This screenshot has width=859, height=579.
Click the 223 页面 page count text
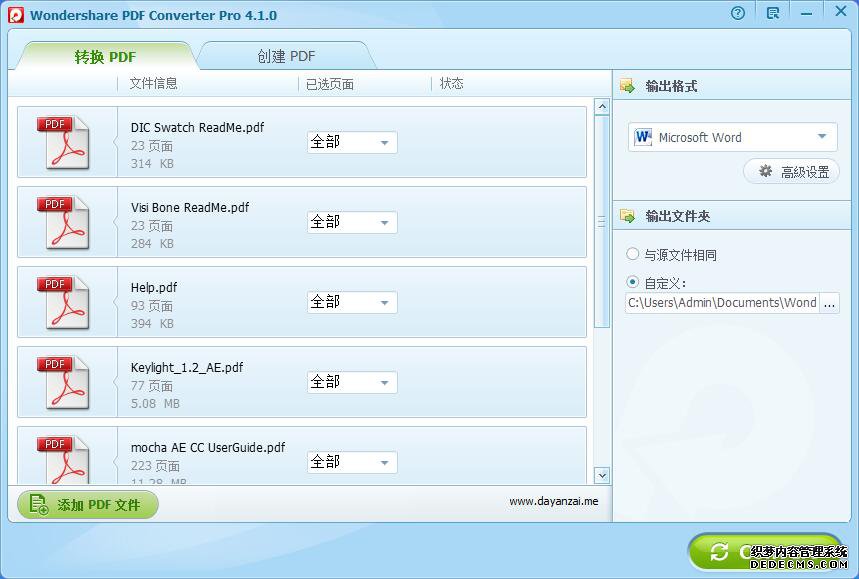(155, 466)
